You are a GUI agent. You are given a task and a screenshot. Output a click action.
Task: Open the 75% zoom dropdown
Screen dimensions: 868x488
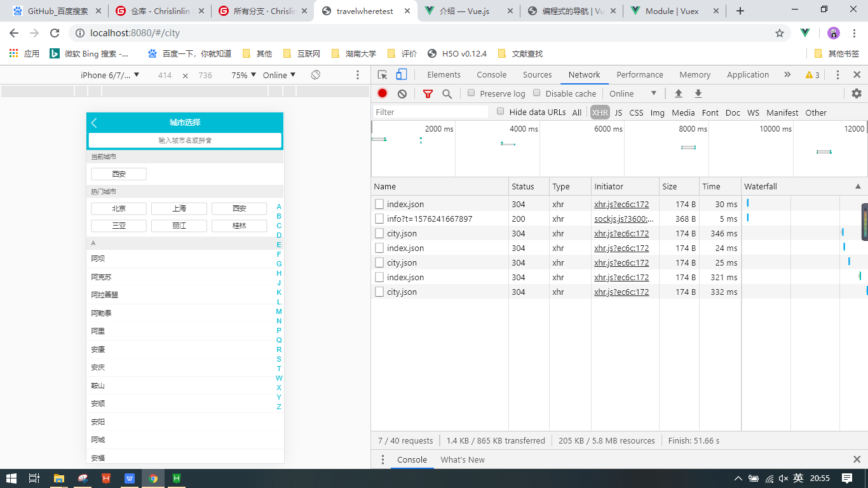tap(244, 75)
